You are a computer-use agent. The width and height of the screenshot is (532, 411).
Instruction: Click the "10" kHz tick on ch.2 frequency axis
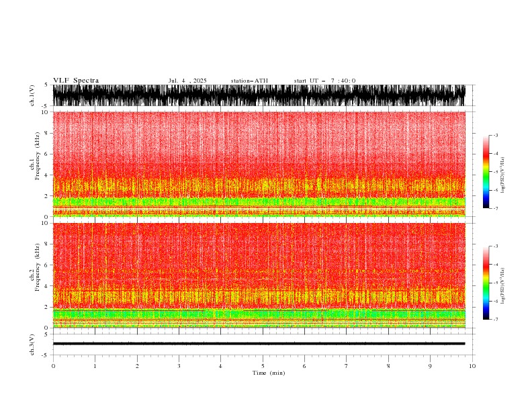click(45, 223)
